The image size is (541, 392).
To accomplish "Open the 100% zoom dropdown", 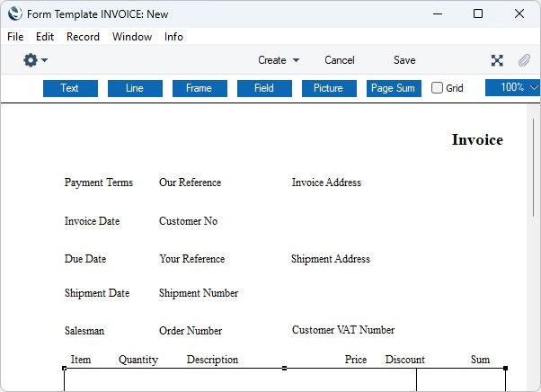I will point(513,87).
